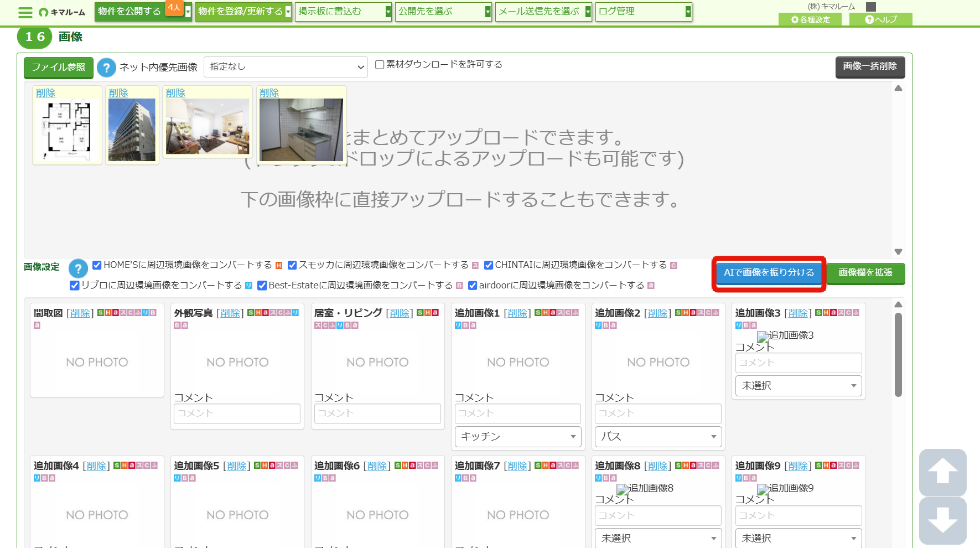Click the broken image icon in 追加画像9
The height and width of the screenshot is (548, 980).
pyautogui.click(x=763, y=489)
